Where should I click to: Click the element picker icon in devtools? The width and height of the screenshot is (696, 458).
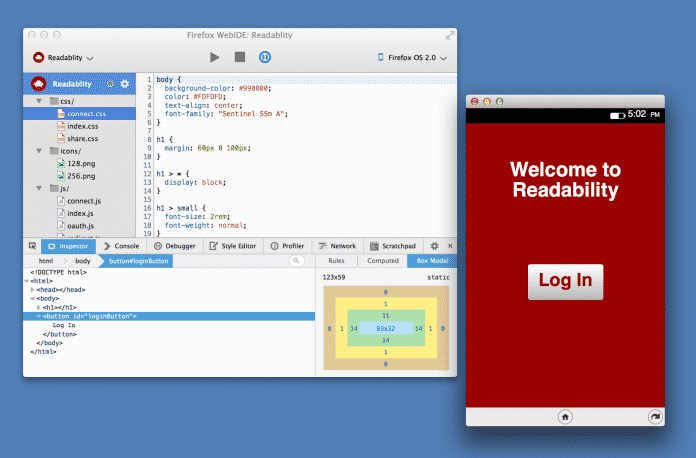click(33, 245)
